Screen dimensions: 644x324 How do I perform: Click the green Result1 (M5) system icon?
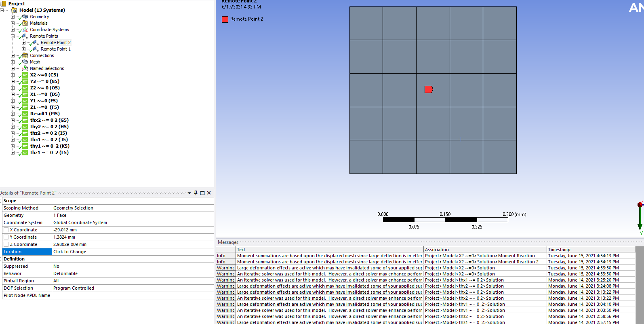click(25, 114)
